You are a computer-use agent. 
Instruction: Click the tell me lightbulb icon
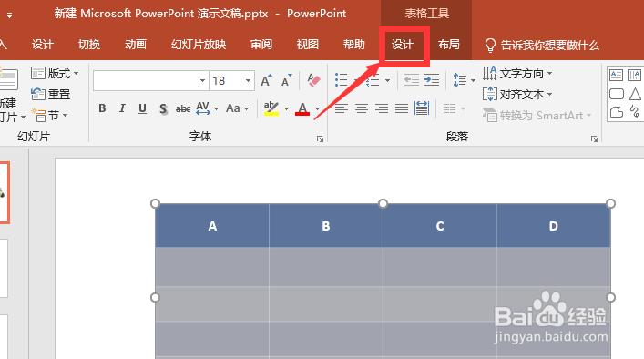[x=490, y=46]
